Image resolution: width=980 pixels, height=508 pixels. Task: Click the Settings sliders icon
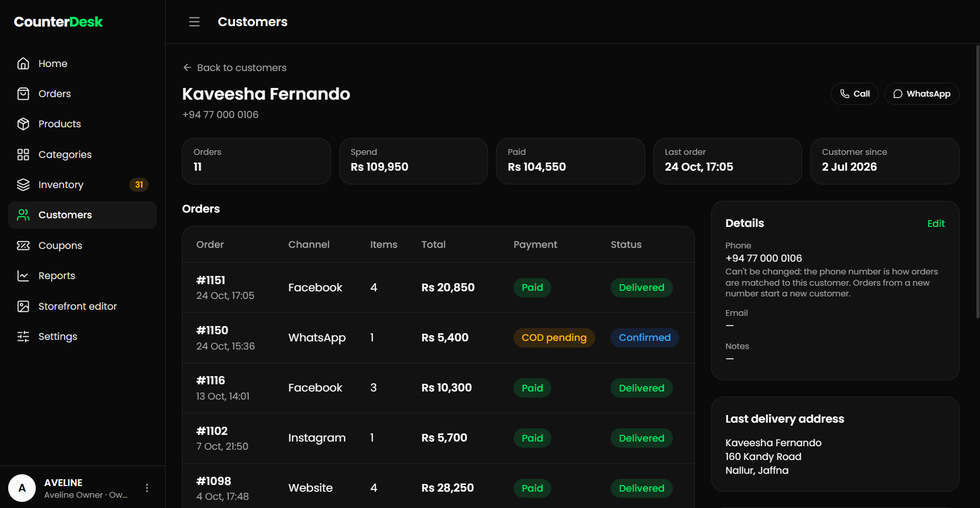point(23,336)
